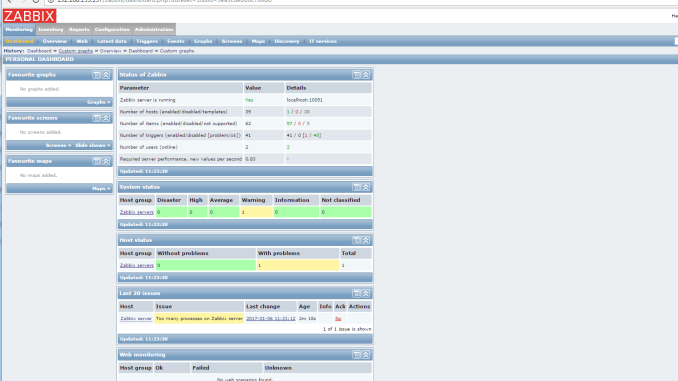Viewport: 678px width, 381px height.
Task: Collapse the System status widget
Action: pyautogui.click(x=366, y=187)
